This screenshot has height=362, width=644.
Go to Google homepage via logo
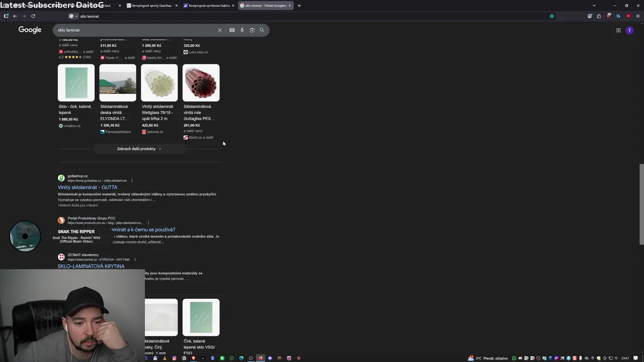[30, 30]
